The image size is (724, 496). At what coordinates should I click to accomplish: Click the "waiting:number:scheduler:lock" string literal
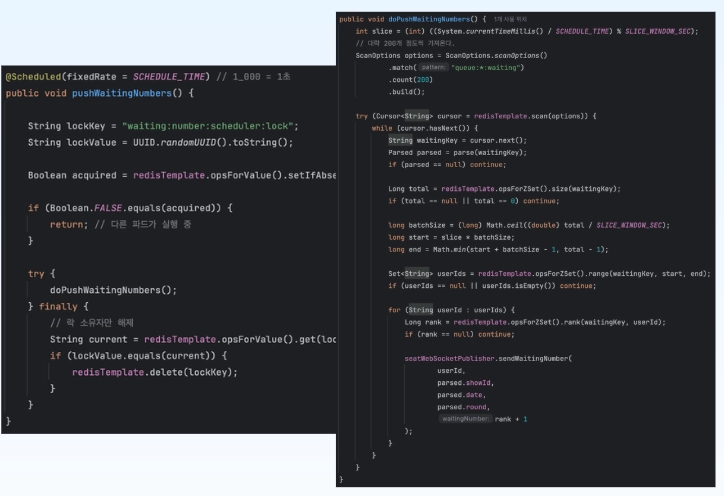click(208, 126)
